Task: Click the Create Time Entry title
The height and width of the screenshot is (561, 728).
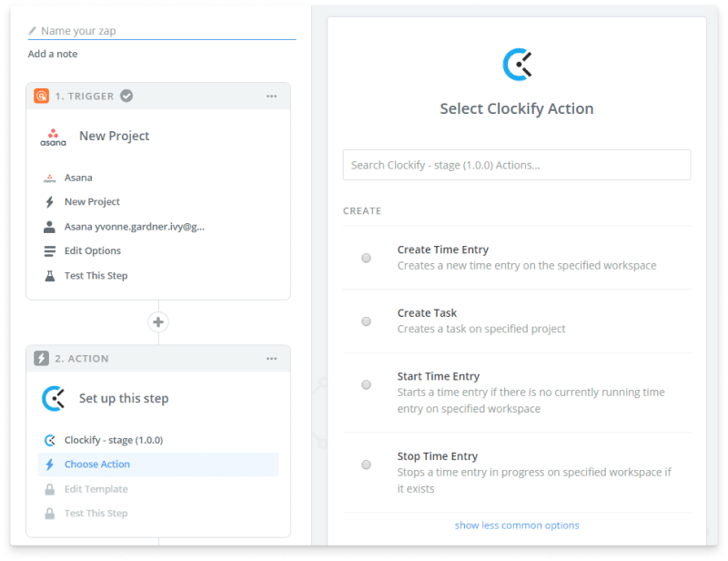Action: pos(443,250)
